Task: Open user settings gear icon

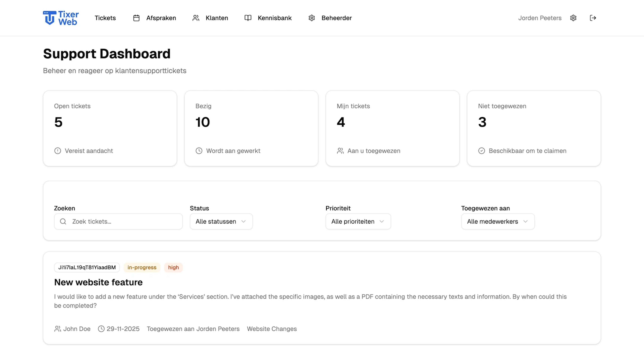Action: click(573, 18)
